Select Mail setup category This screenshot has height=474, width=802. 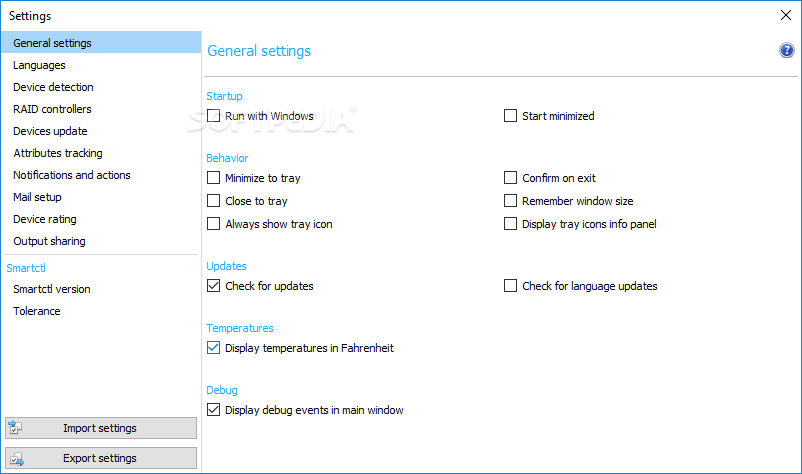point(37,197)
